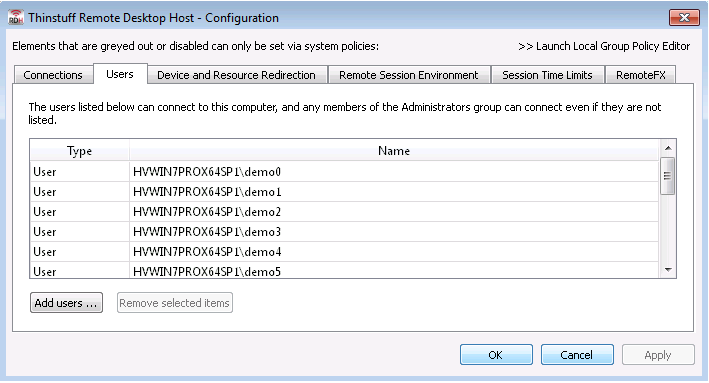This screenshot has width=709, height=383.
Task: Cancel the configuration changes
Action: (x=577, y=355)
